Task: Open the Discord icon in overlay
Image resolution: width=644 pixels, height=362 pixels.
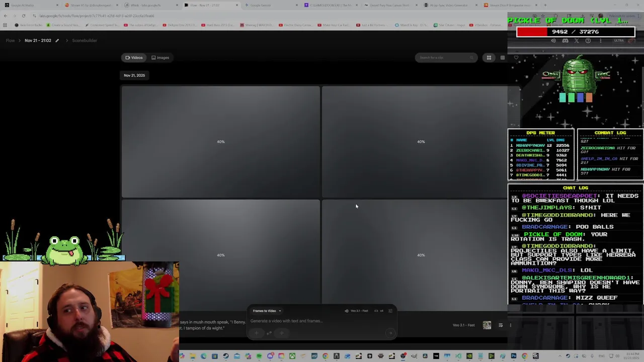Action: 565,41
